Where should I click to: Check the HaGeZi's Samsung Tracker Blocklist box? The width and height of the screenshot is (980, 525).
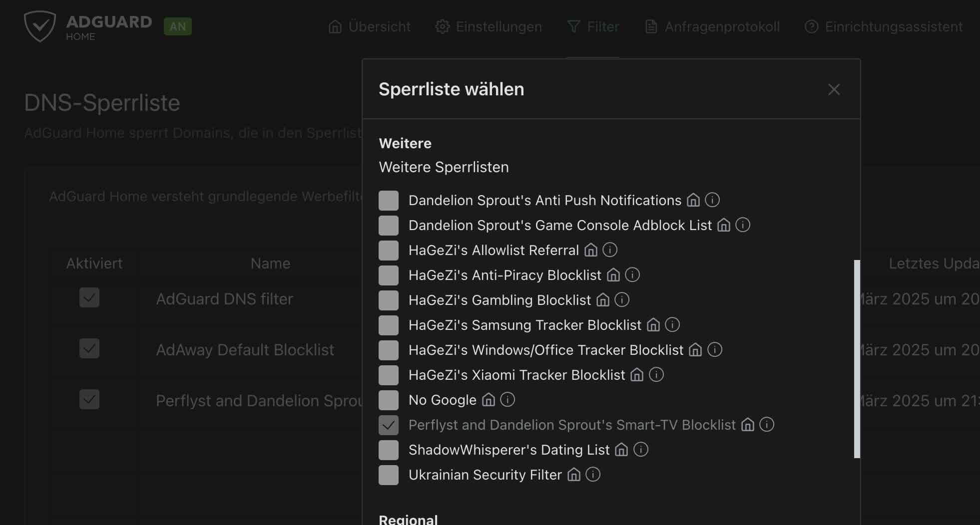click(389, 325)
